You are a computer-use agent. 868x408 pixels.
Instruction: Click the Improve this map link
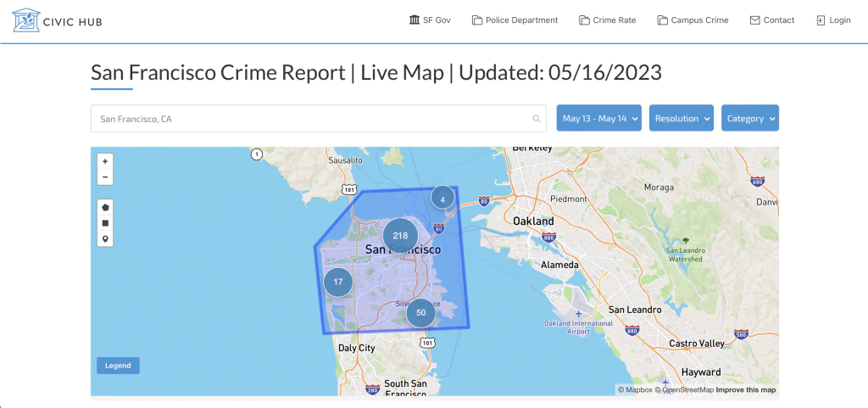point(746,389)
